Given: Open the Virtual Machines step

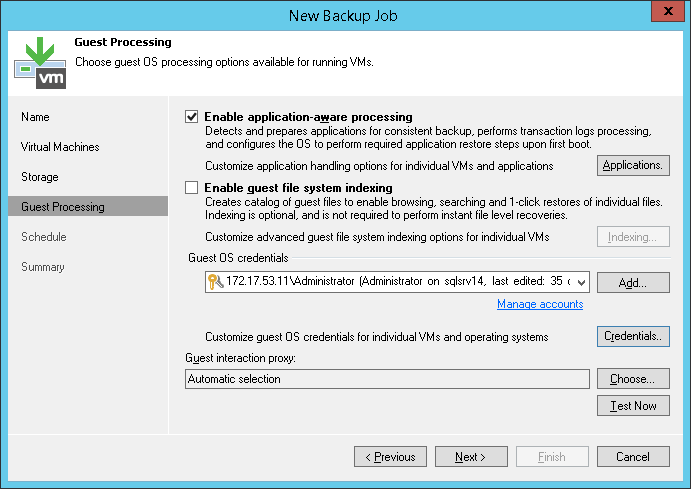Looking at the screenshot, I should [60, 147].
